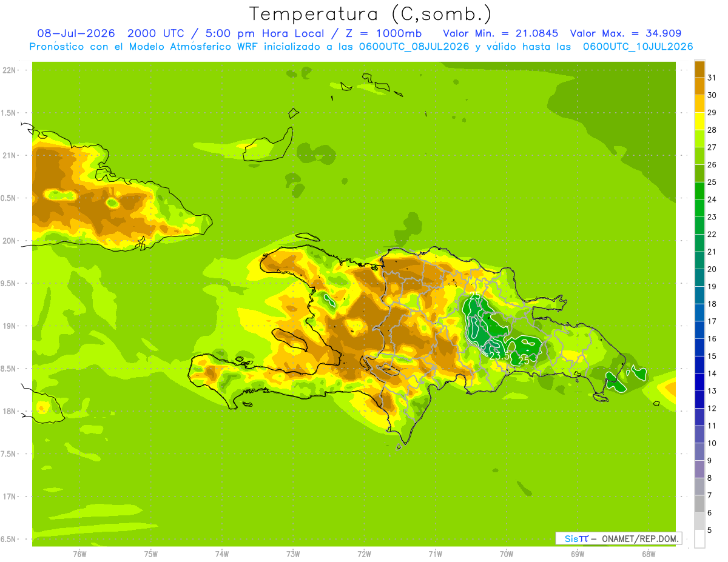The height and width of the screenshot is (562, 728).
Task: Click the legend value "31"
Action: 712,78
